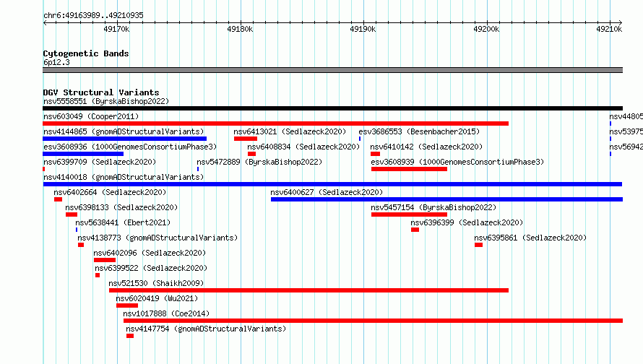Open the esv3686553 Besenbacher2015 label
The height and width of the screenshot is (364, 643).
pyautogui.click(x=419, y=131)
